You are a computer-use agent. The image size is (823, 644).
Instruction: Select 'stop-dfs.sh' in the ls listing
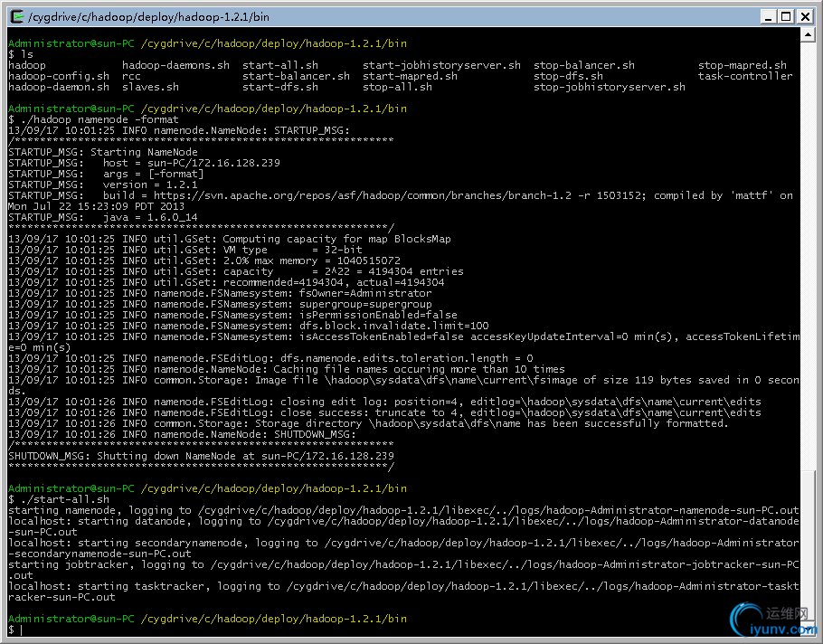coord(569,76)
